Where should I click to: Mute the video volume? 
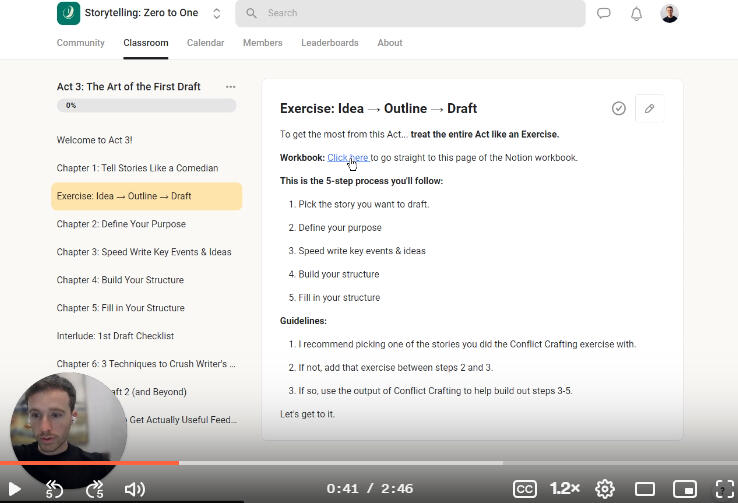click(134, 488)
